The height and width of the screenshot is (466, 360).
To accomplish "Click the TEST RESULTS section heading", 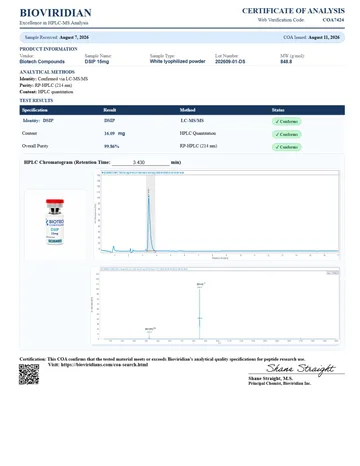I will 36,100.
